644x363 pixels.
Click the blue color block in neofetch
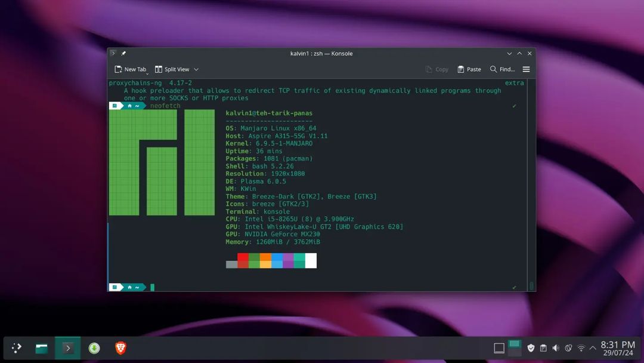click(x=277, y=261)
